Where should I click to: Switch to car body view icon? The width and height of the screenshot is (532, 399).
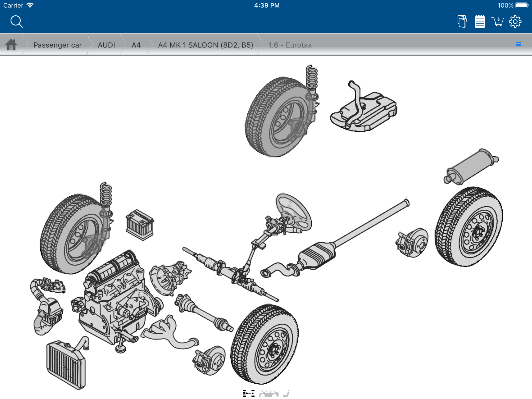(x=268, y=394)
